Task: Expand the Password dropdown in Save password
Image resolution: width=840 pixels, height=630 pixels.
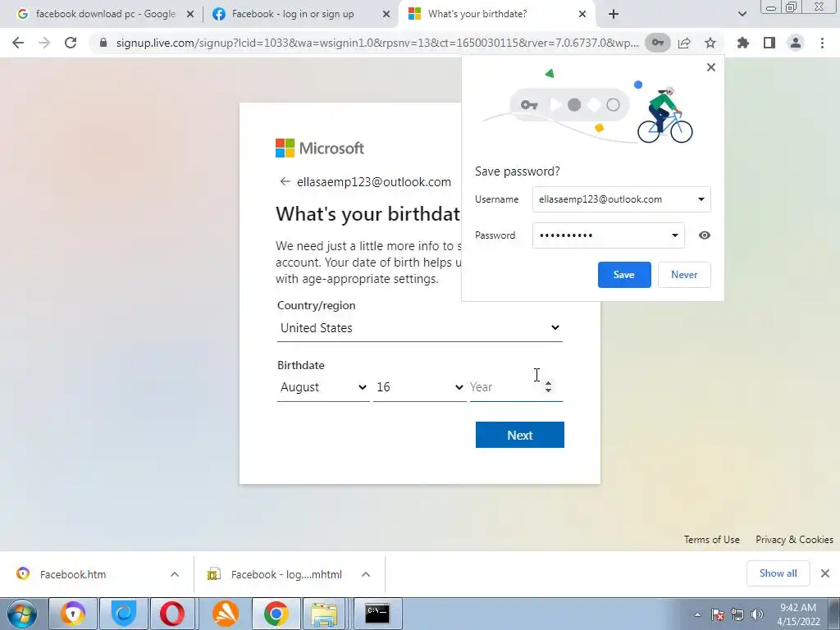Action: pyautogui.click(x=674, y=235)
